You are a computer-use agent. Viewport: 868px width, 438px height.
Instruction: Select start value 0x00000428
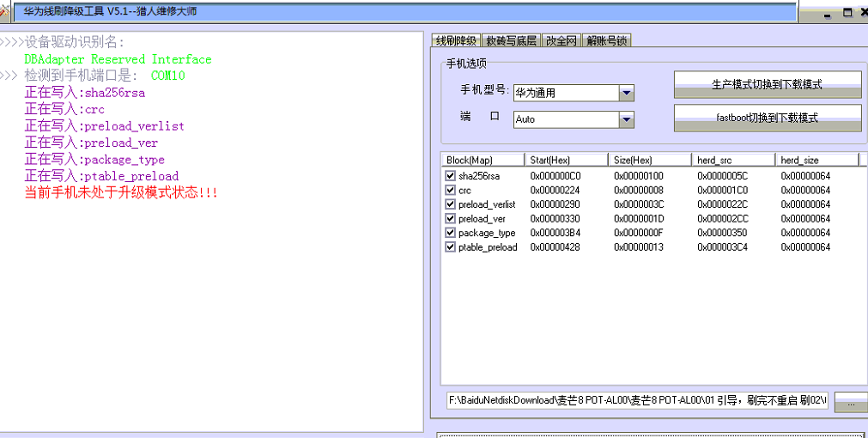click(x=555, y=247)
